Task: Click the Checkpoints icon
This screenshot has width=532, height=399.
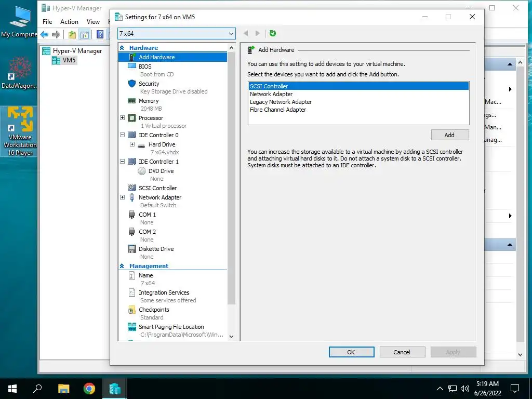Action: pos(131,310)
